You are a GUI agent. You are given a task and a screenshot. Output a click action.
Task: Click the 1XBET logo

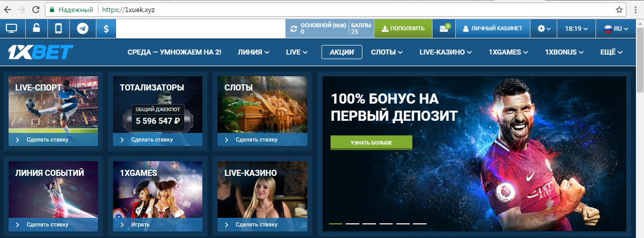click(x=40, y=52)
